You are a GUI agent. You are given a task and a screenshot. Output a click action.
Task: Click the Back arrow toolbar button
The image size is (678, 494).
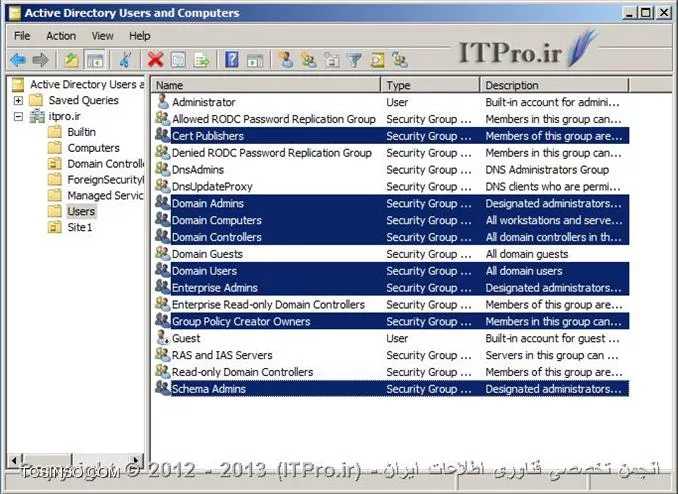point(18,60)
